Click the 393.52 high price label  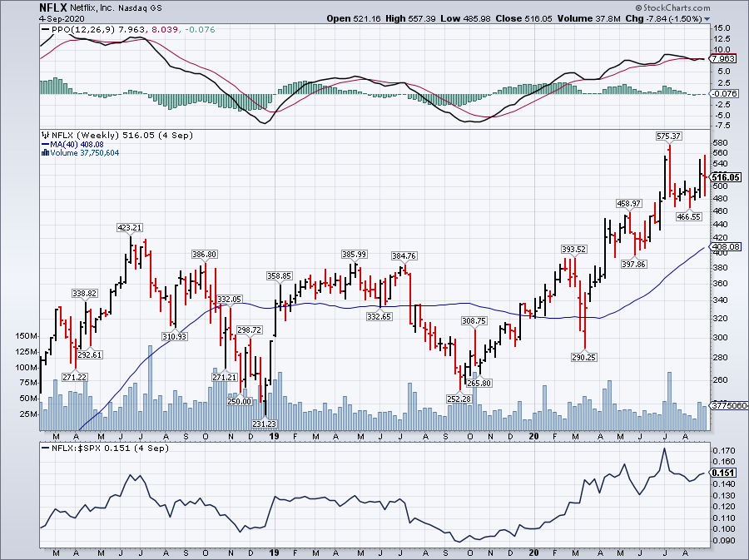(573, 249)
